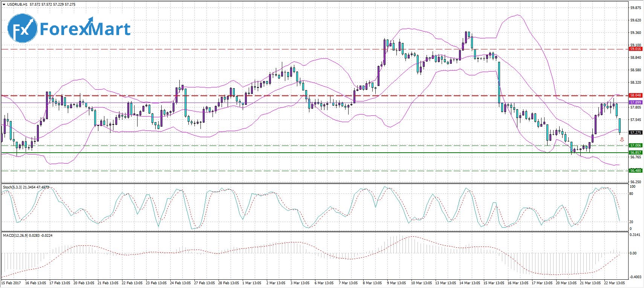Screen dimensions: 644x288
Task: Click the 57.545 price axis label
Action: click(x=636, y=120)
